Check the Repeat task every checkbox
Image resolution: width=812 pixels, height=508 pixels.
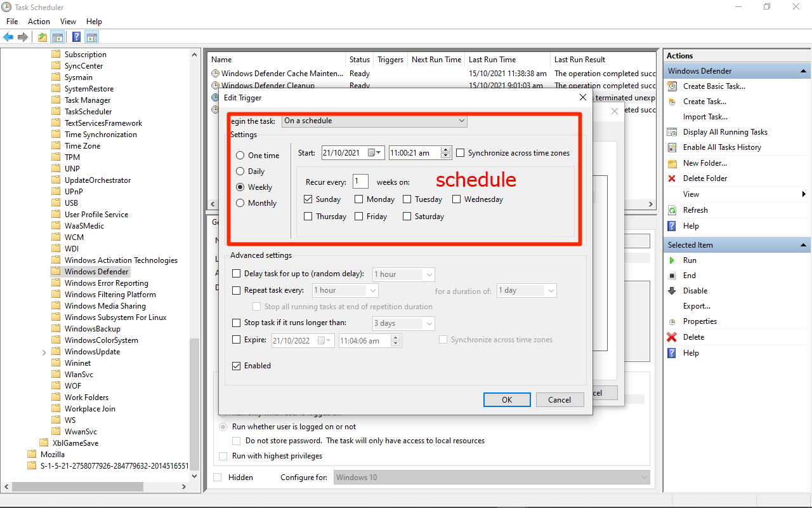click(x=237, y=290)
